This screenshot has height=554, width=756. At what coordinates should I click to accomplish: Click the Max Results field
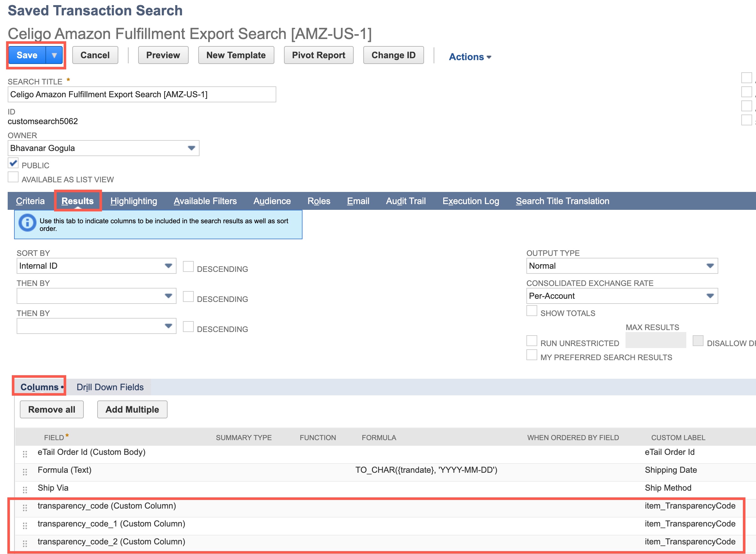pos(656,340)
